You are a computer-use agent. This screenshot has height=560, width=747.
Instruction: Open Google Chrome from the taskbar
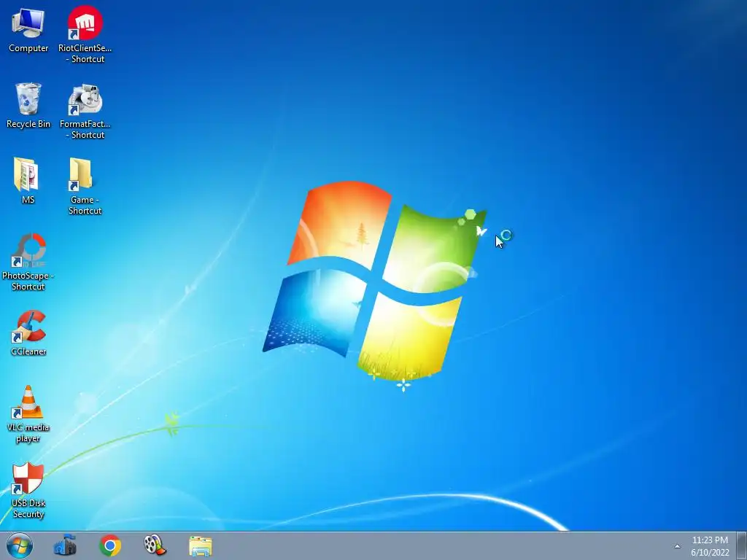point(110,545)
